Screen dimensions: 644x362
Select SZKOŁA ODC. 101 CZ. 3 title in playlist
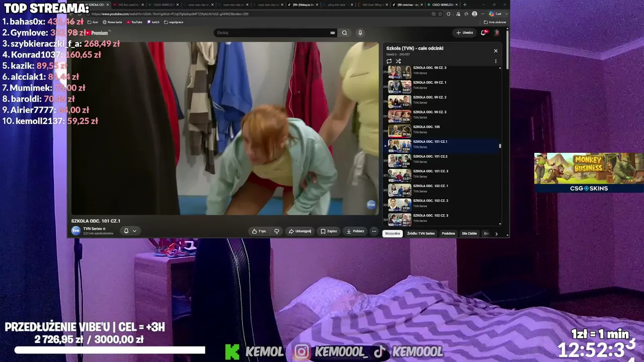pos(431,171)
